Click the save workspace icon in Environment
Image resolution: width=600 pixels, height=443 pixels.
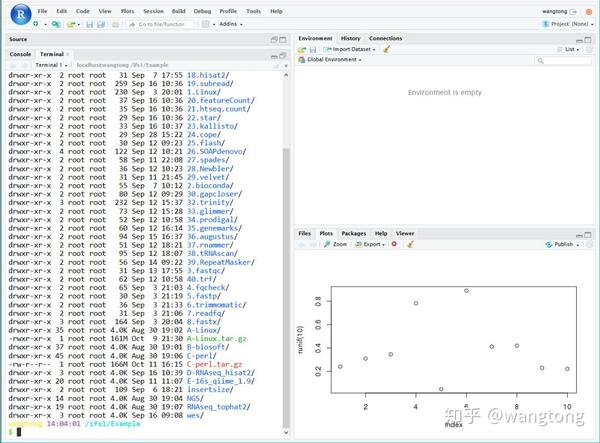coord(313,49)
